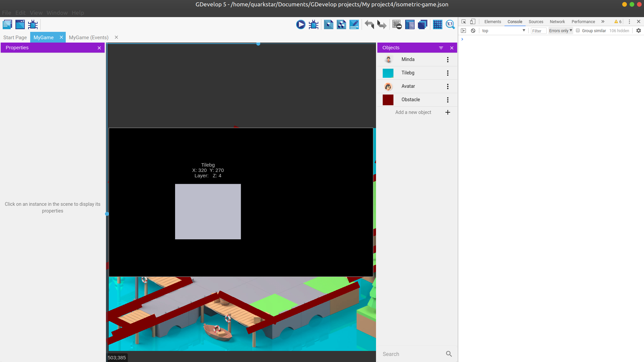Switch to the Start Page tab
This screenshot has height=362, width=644.
[x=15, y=38]
